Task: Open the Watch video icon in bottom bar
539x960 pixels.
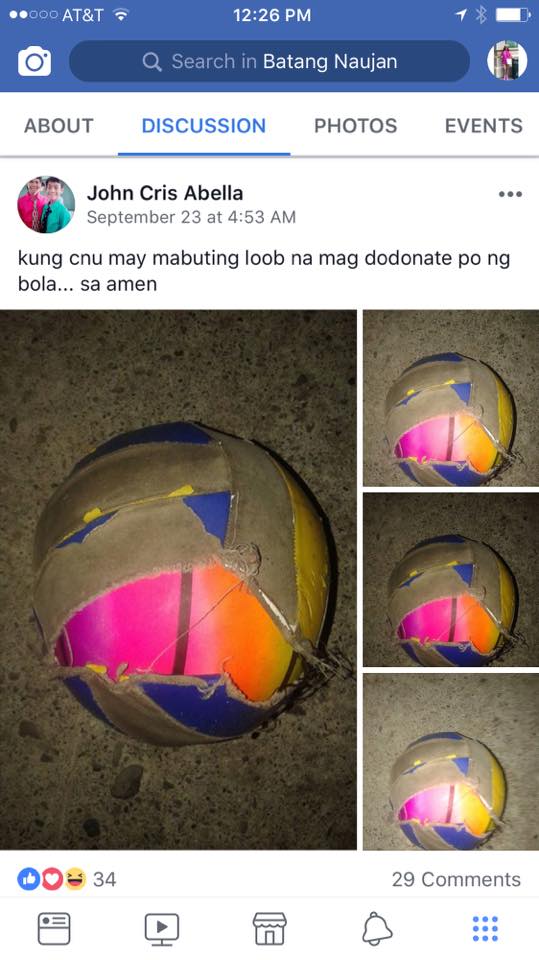Action: pos(162,929)
